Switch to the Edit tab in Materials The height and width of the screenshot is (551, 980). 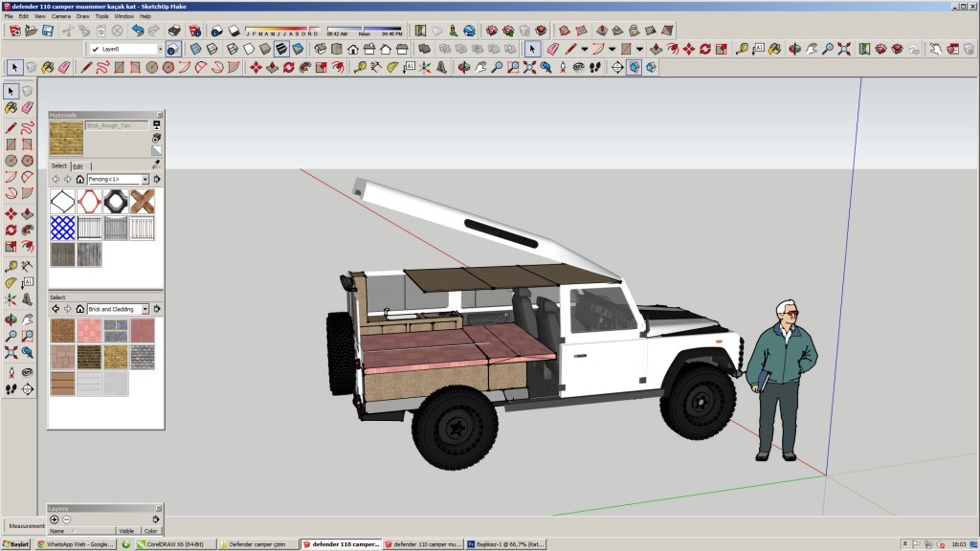78,166
